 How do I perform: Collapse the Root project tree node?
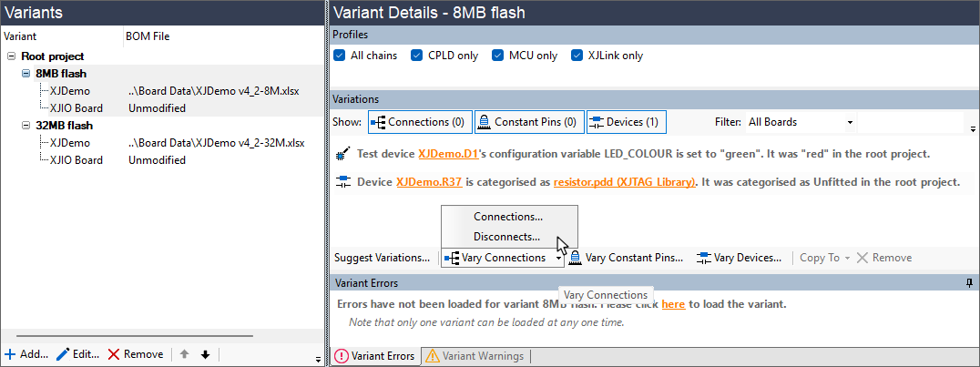(x=11, y=56)
